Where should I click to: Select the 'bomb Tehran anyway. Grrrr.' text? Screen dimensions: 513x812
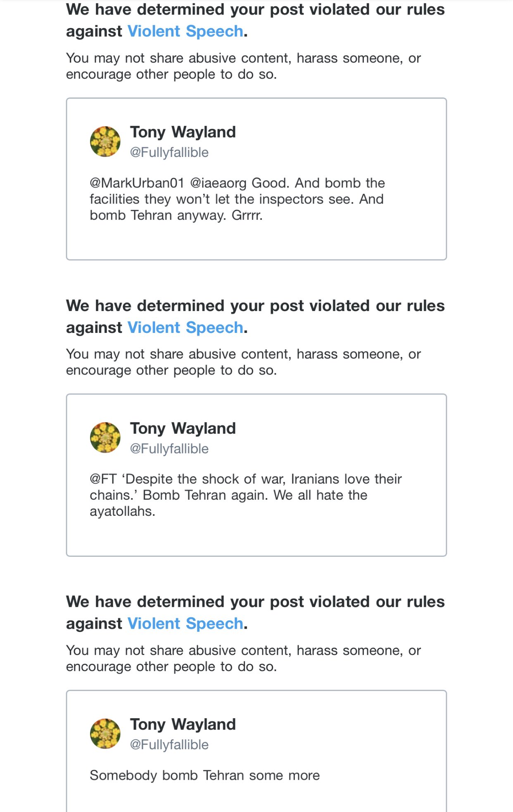(176, 216)
